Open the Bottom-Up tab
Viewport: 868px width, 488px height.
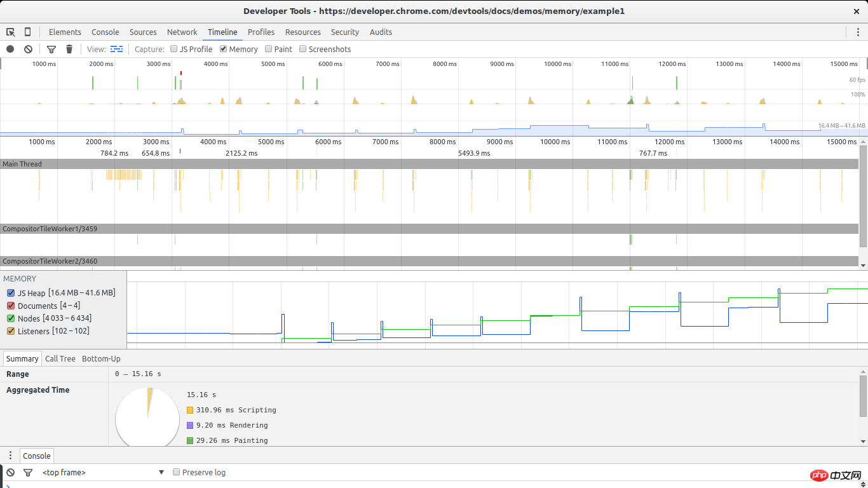point(101,359)
